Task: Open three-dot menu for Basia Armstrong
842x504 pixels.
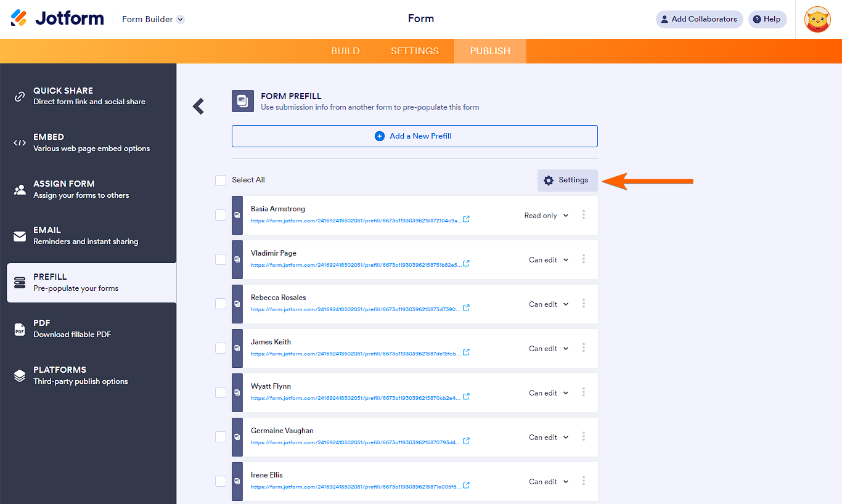Action: pyautogui.click(x=584, y=215)
